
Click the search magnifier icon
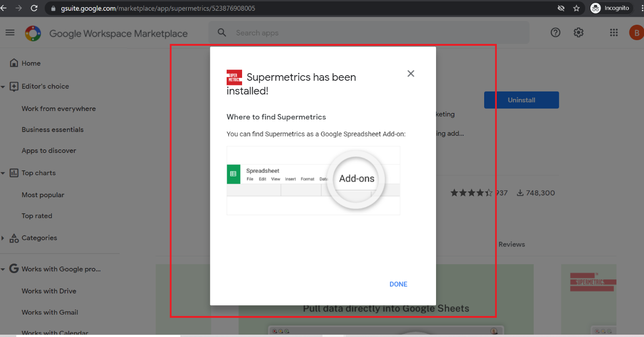222,33
